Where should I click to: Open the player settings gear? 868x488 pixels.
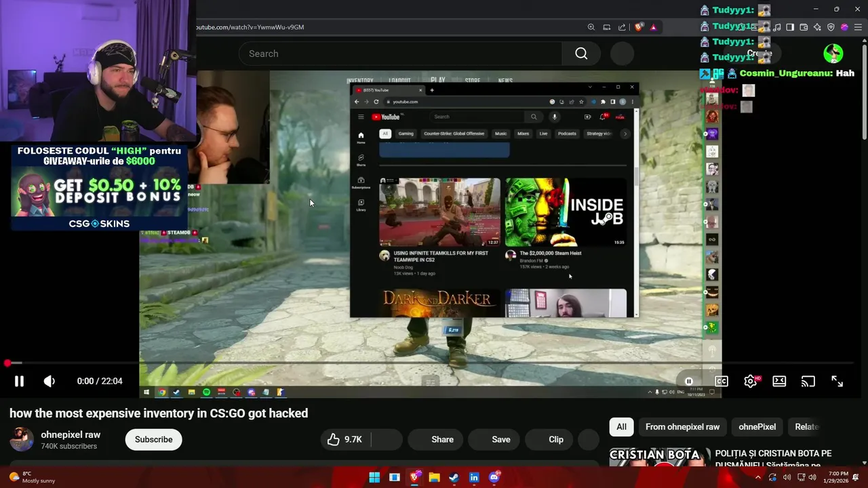coord(751,381)
